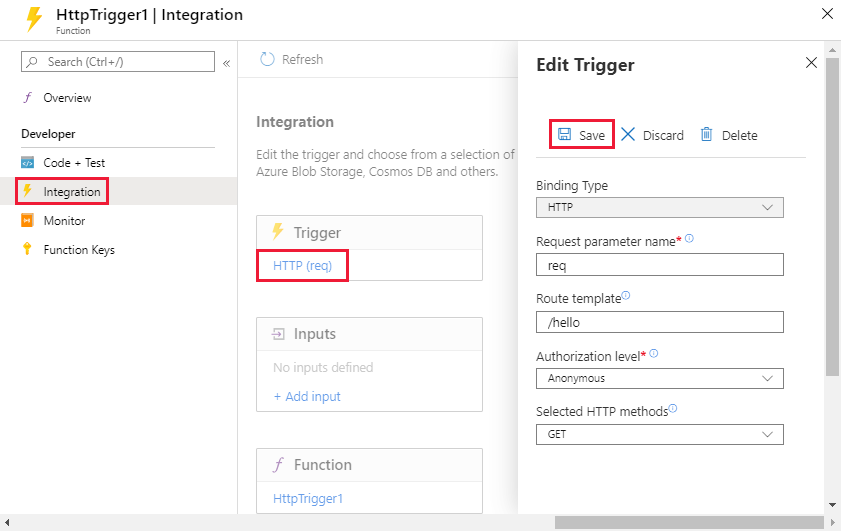The image size is (841, 531).
Task: Click the Save disk icon
Action: pos(564,134)
